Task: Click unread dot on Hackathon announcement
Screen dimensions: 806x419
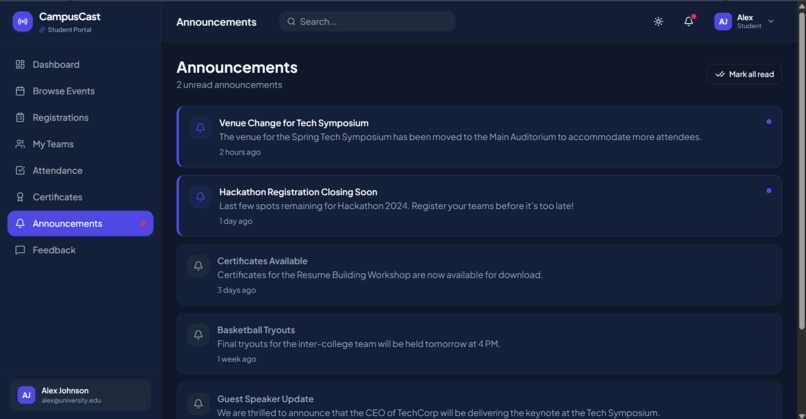Action: (x=768, y=191)
